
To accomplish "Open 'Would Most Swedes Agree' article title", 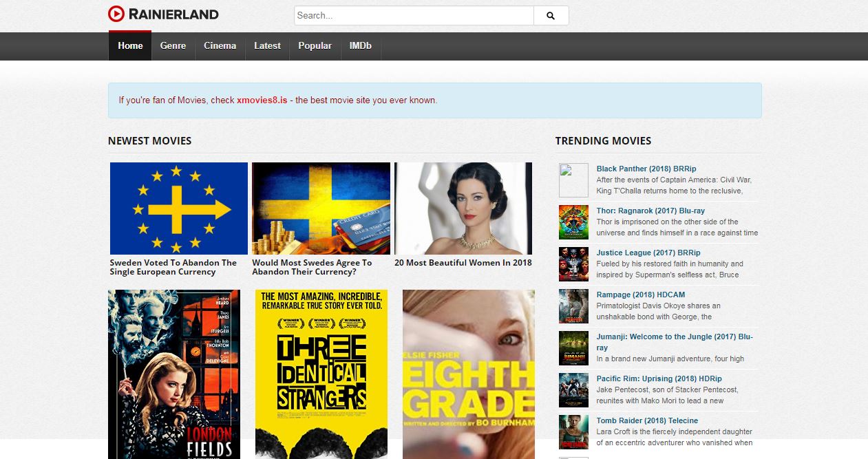I will (x=312, y=267).
